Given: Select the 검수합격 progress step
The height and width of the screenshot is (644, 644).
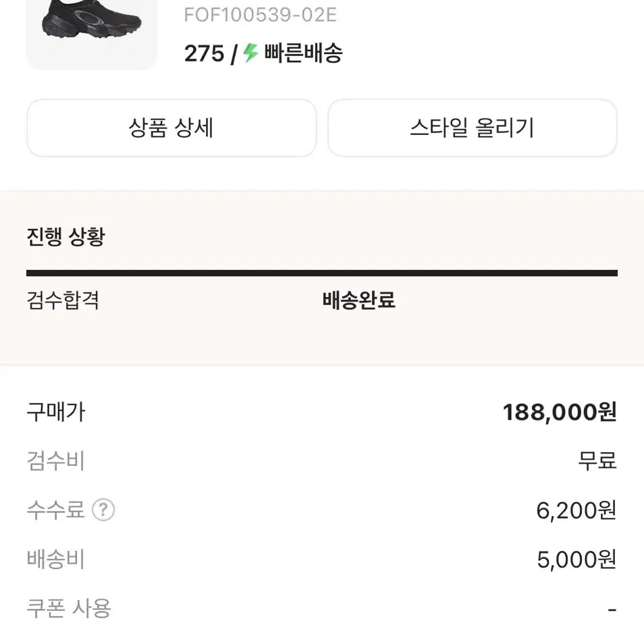Looking at the screenshot, I should [63, 300].
